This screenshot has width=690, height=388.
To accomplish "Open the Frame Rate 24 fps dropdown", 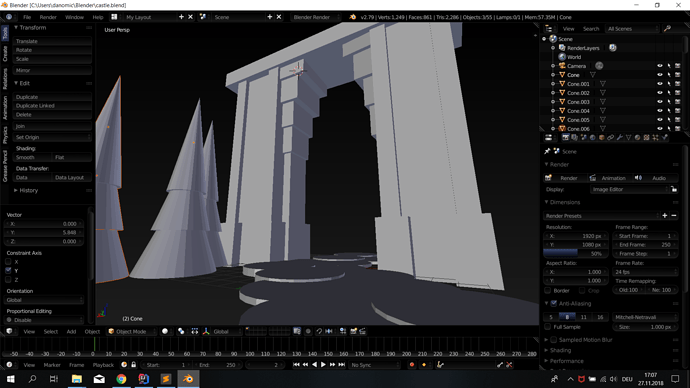I will point(645,272).
